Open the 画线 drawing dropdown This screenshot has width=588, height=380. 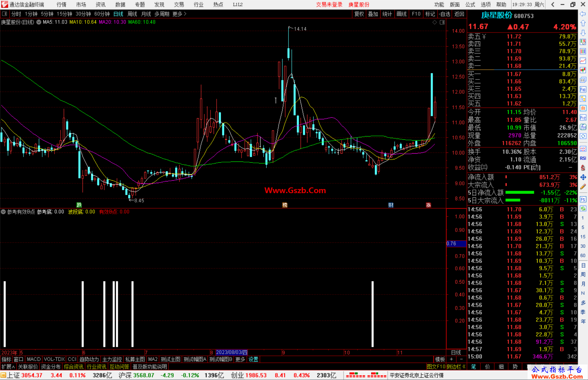point(402,14)
